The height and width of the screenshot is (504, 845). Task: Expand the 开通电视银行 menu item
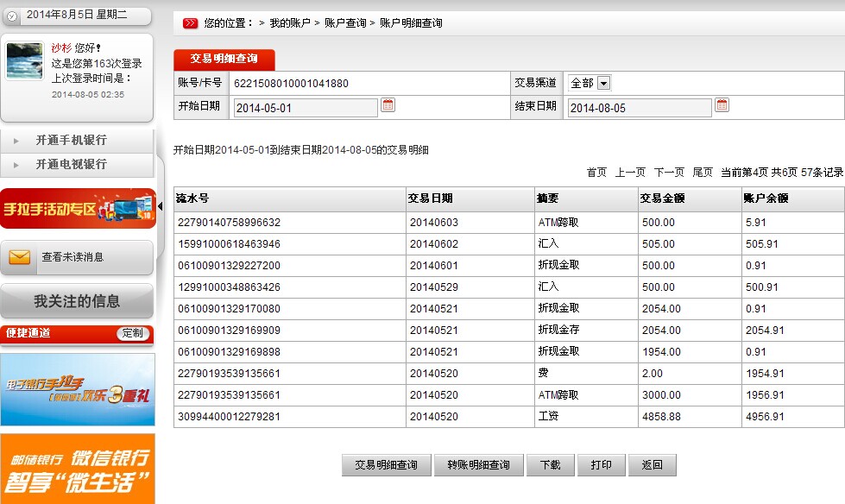71,164
